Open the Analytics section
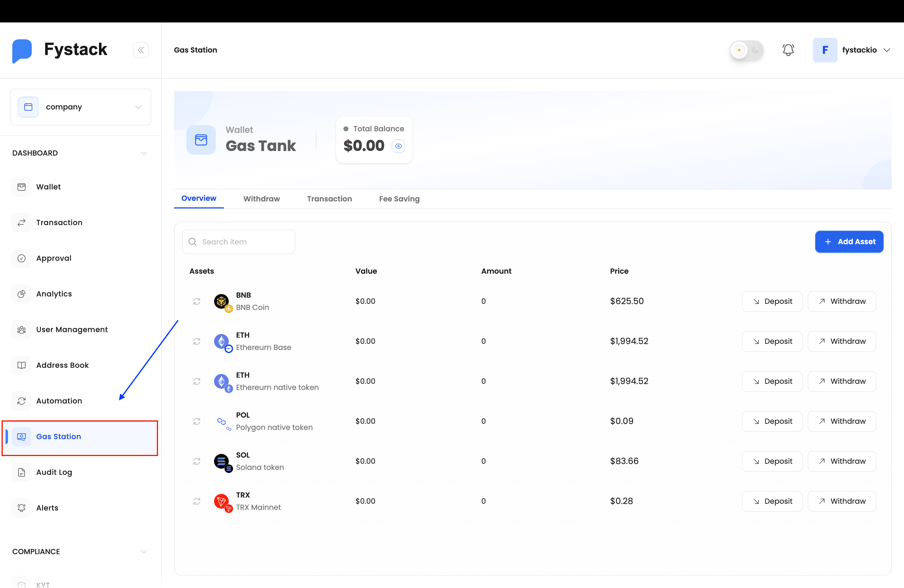 [x=54, y=294]
